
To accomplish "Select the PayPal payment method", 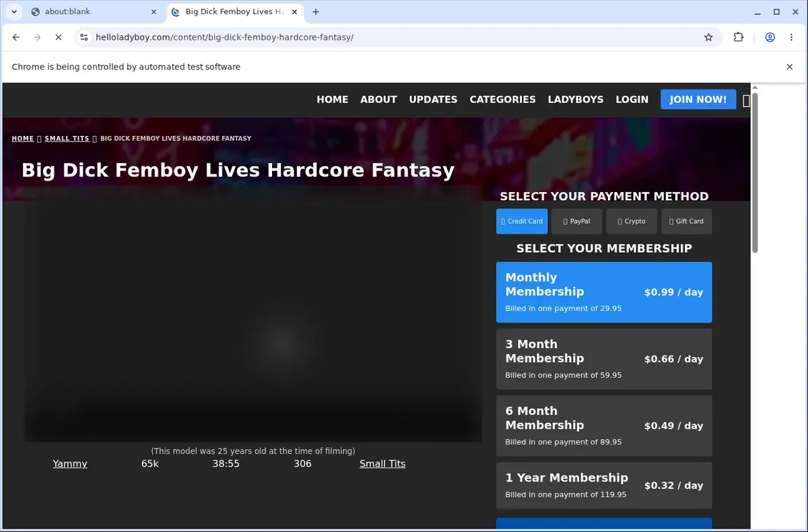I will click(577, 222).
